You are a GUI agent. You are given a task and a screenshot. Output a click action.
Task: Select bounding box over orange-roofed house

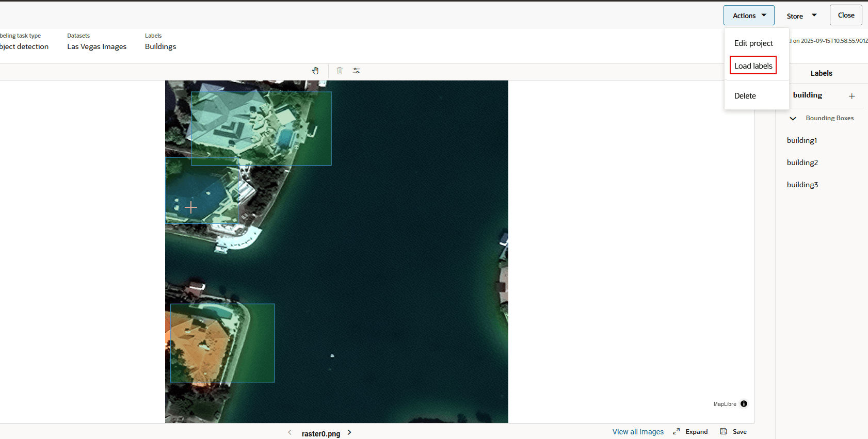tap(222, 343)
